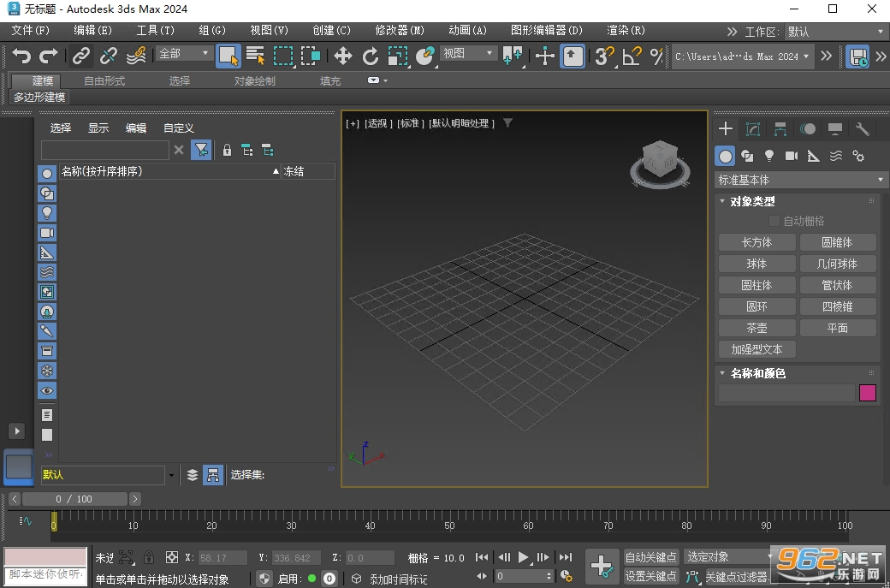
Task: Toggle 3D Snaps icon
Action: click(x=605, y=56)
